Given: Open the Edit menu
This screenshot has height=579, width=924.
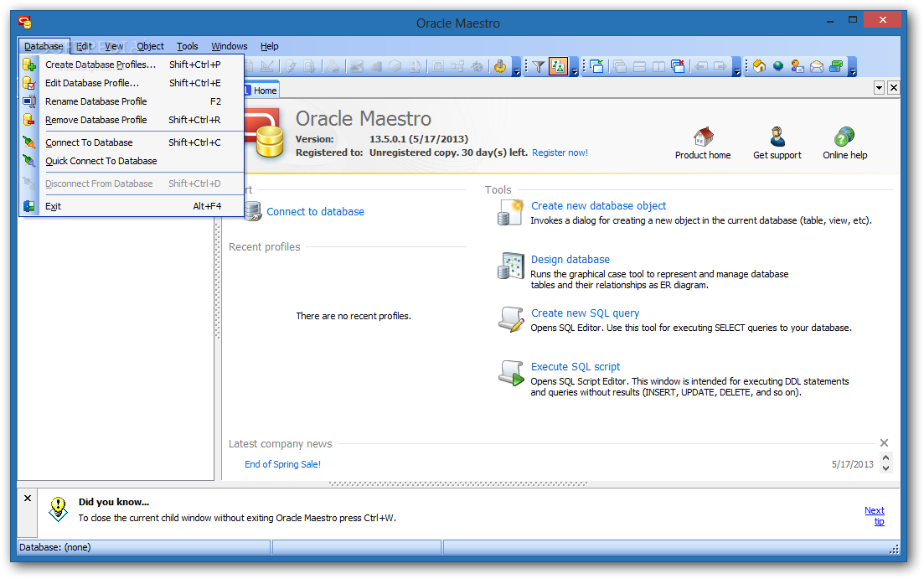Looking at the screenshot, I should pos(84,46).
